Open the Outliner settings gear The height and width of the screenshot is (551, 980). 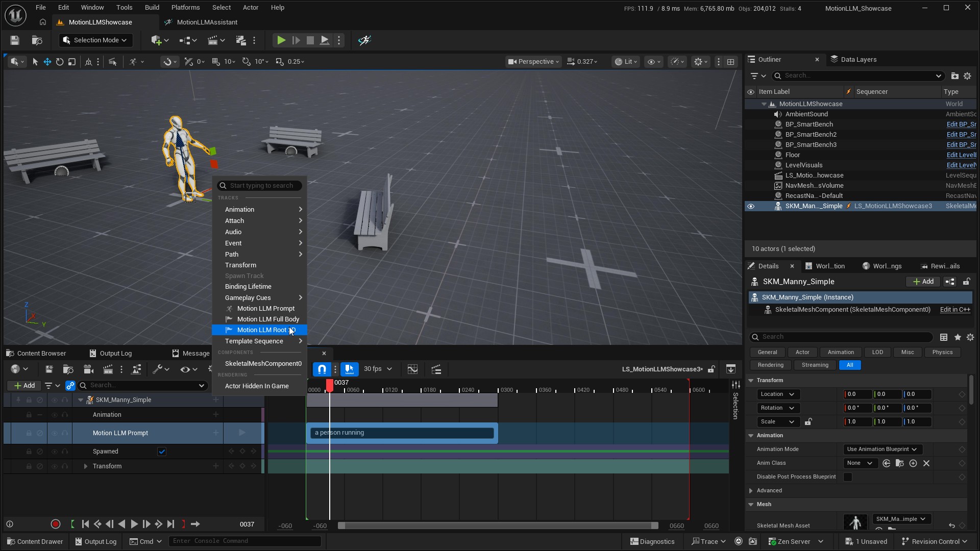point(967,76)
